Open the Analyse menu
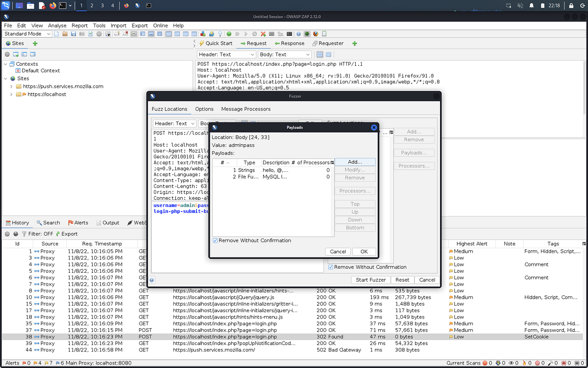The width and height of the screenshot is (588, 368). 57,26
